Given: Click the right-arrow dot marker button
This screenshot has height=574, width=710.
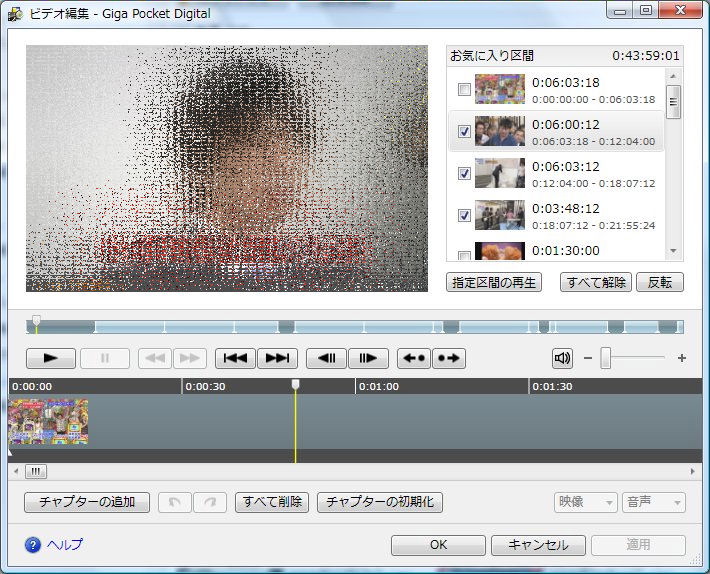Looking at the screenshot, I should coord(449,358).
